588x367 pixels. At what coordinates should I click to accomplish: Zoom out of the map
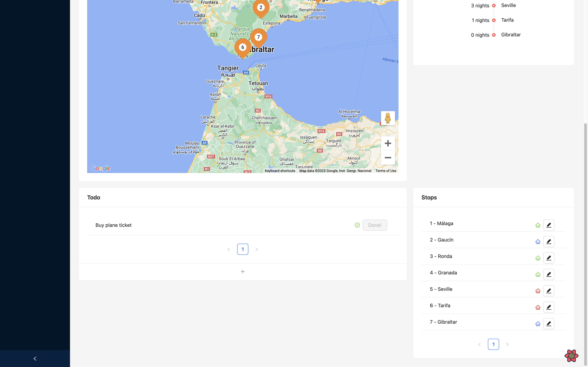[388, 158]
